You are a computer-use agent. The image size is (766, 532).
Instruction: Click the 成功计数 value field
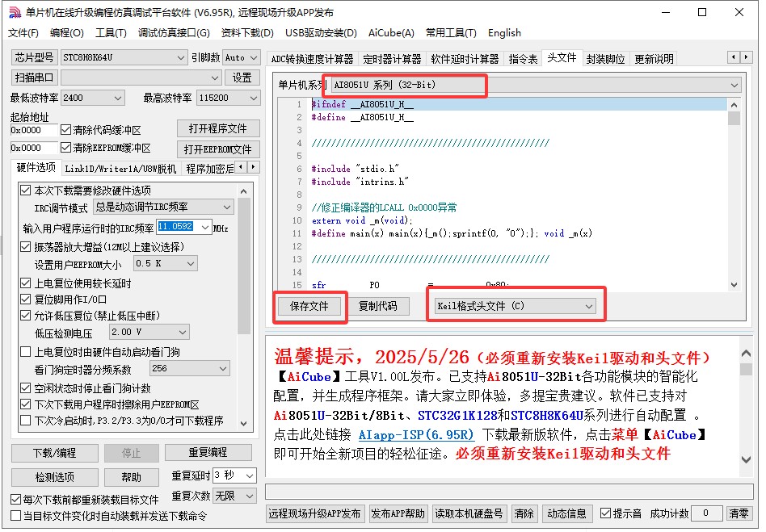point(707,513)
